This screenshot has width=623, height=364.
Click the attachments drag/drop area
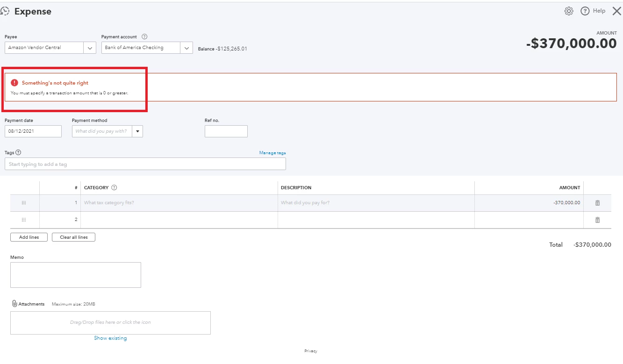coord(110,322)
